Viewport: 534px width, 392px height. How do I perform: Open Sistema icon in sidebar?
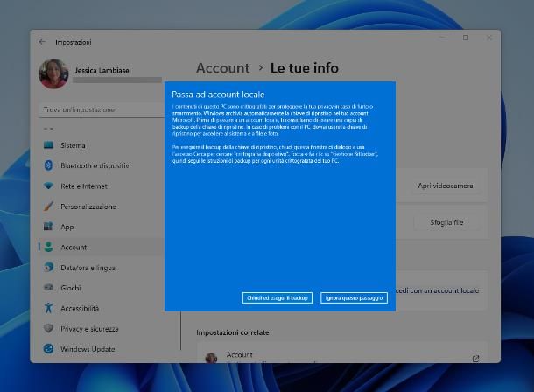point(48,145)
